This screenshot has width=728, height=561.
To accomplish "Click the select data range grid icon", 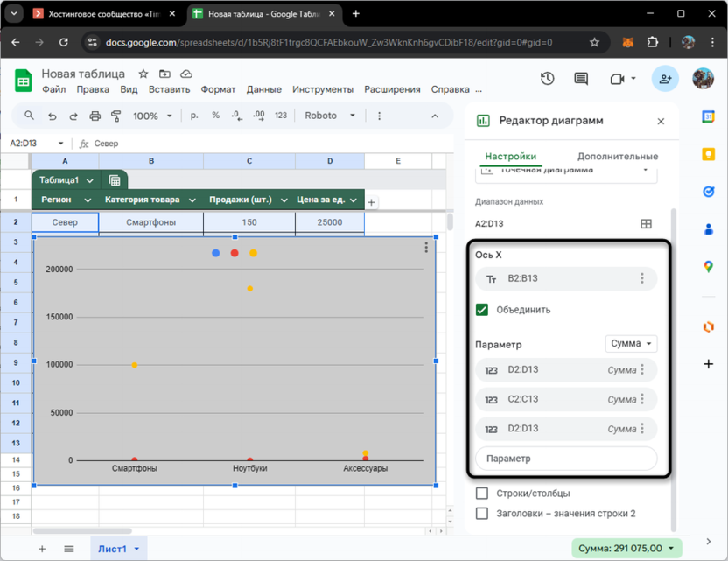I will click(x=646, y=224).
